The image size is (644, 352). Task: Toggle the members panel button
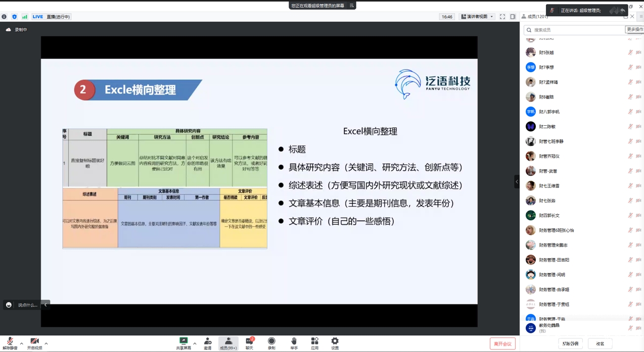click(x=228, y=343)
